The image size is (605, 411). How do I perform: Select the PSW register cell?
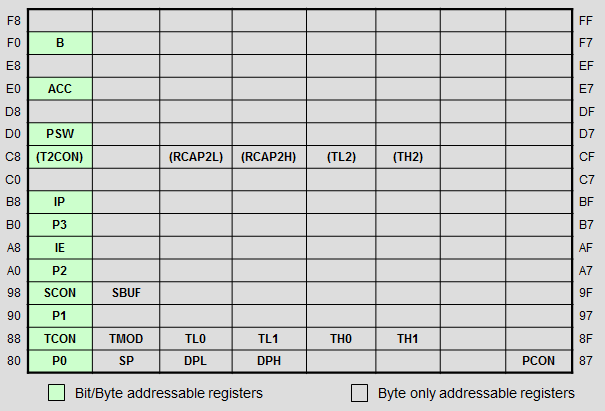pyautogui.click(x=61, y=134)
